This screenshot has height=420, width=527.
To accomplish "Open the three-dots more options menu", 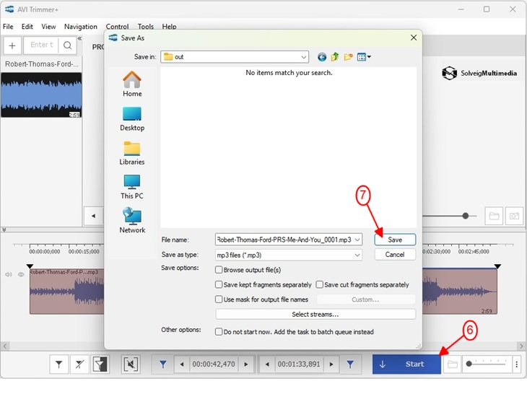I will [517, 364].
